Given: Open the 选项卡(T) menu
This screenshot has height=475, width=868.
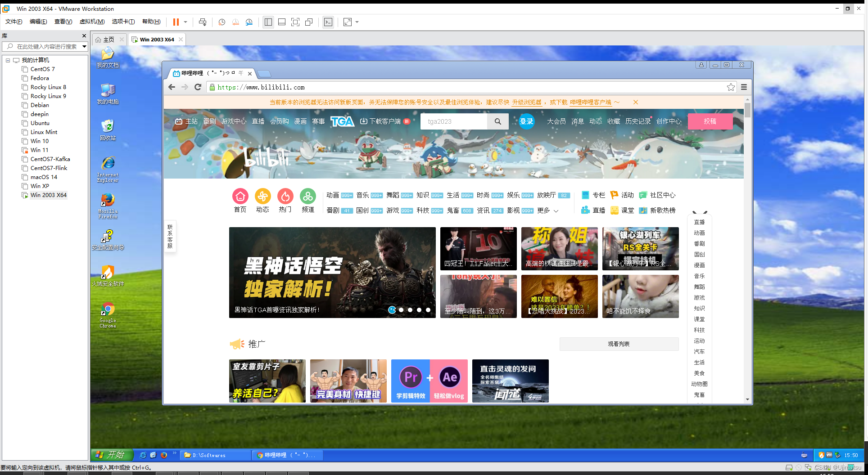Looking at the screenshot, I should (x=123, y=22).
